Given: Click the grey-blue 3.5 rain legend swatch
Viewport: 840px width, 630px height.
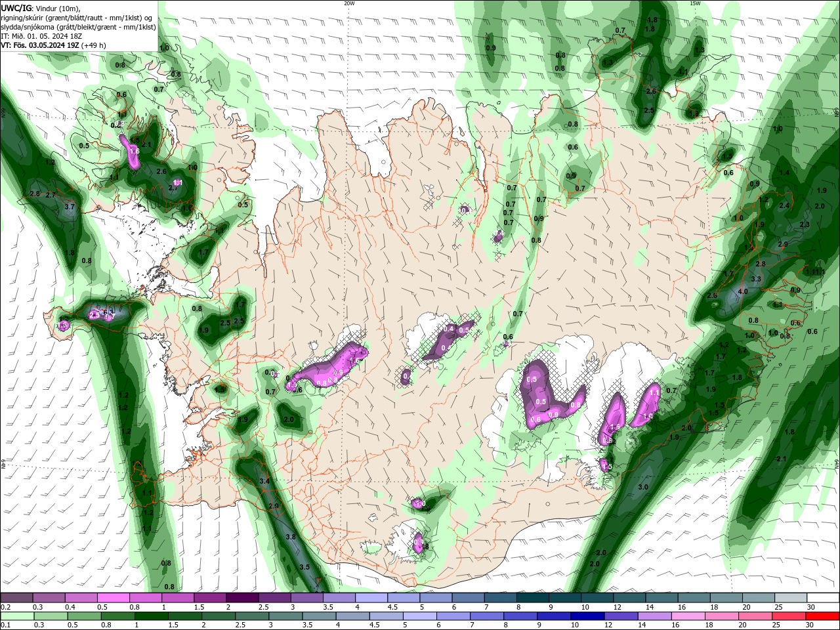Looking at the screenshot, I should click(x=319, y=616).
